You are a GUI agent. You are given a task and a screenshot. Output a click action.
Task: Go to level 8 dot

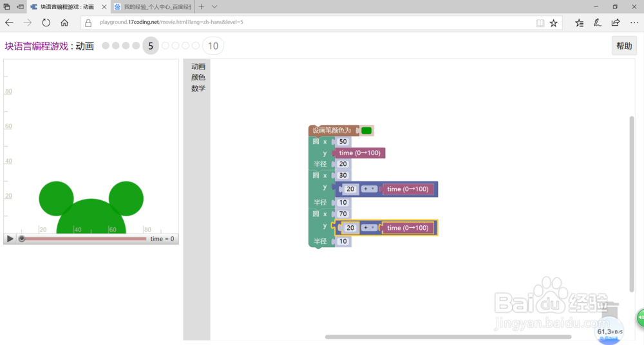tap(185, 46)
